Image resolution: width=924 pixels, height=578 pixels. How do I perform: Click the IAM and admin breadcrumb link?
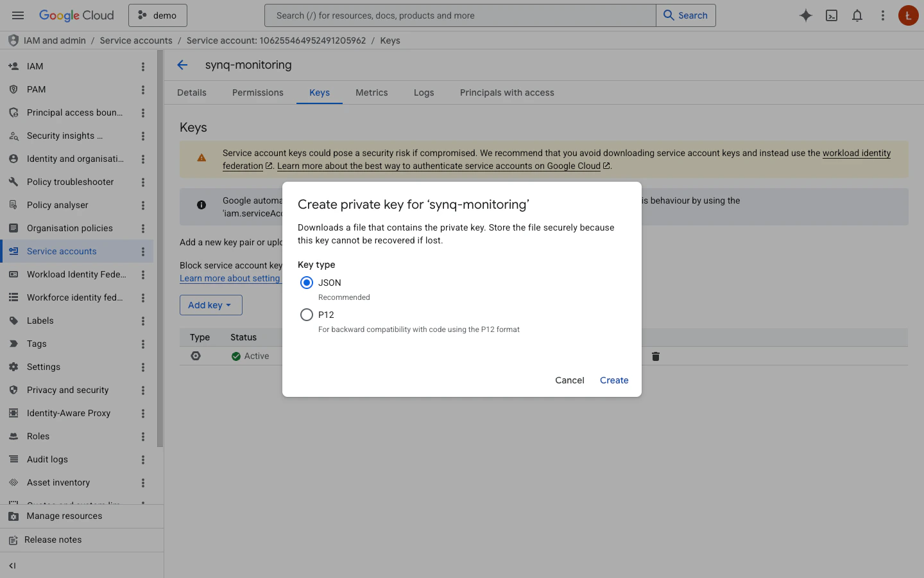[x=55, y=40]
